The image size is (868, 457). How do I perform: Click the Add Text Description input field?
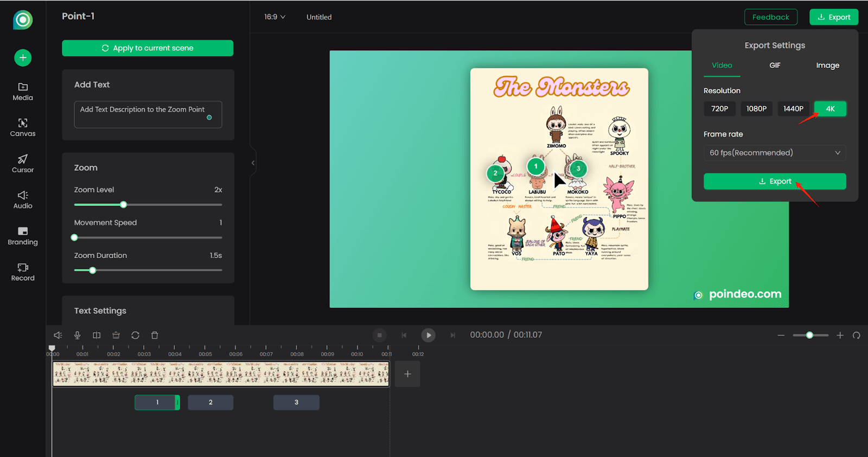pos(148,114)
